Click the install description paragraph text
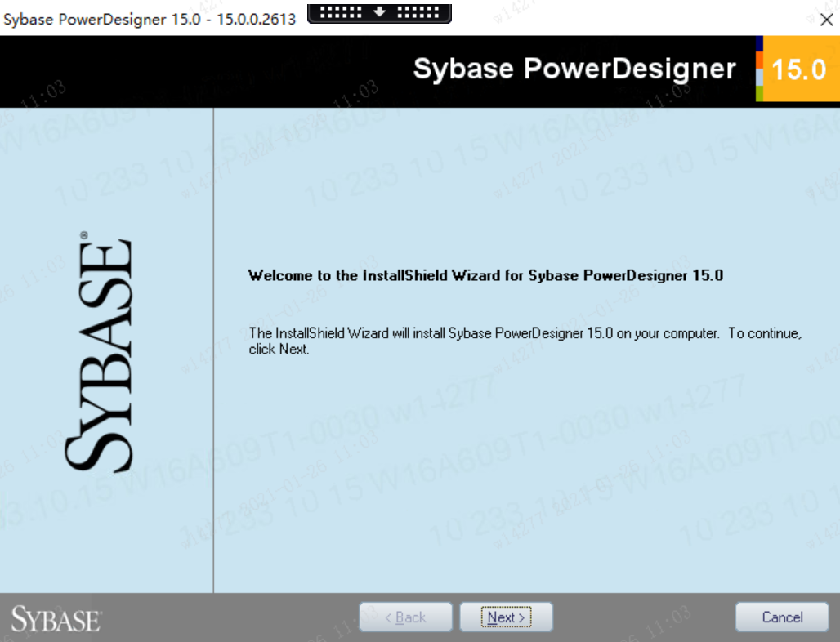840x642 pixels. coord(525,341)
